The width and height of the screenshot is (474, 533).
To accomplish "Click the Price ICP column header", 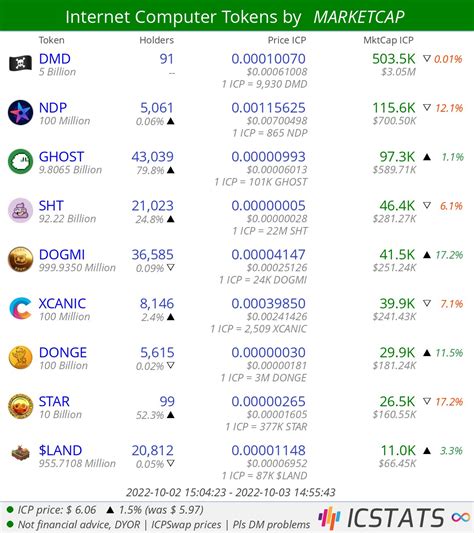I will click(287, 40).
